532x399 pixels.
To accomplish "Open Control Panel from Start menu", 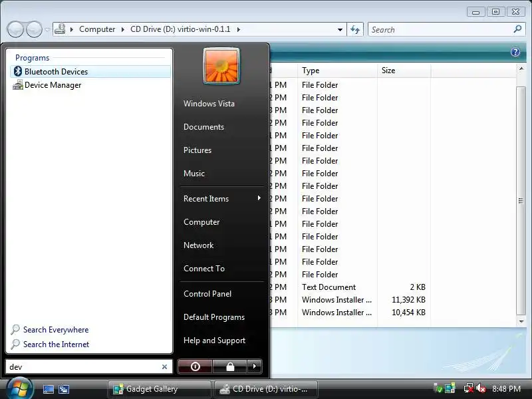I will tap(207, 294).
